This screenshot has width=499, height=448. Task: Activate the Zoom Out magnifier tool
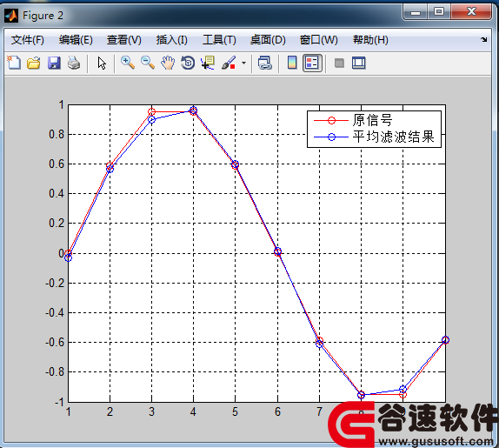[148, 63]
